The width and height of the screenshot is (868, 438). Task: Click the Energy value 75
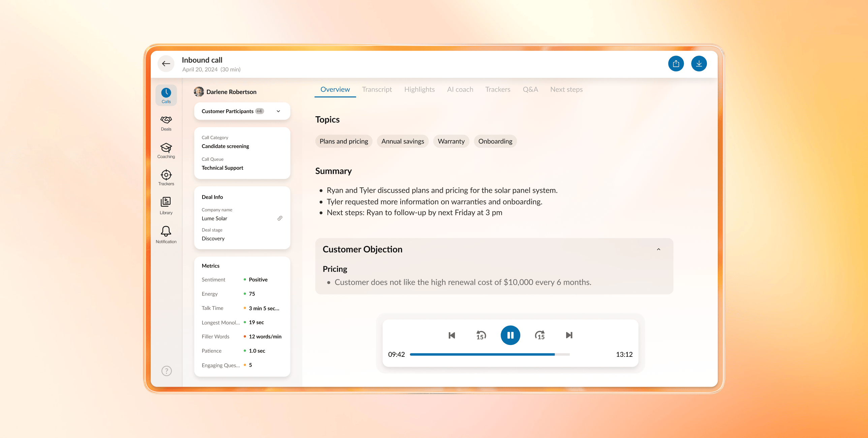[252, 294]
